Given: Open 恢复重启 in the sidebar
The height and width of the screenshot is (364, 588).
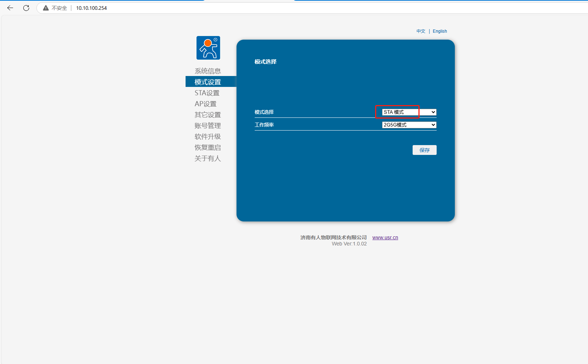Looking at the screenshot, I should (207, 147).
